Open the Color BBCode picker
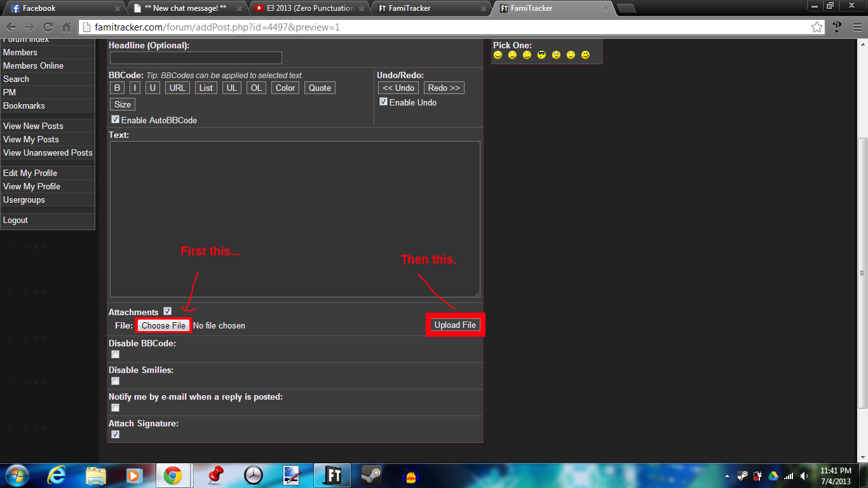Viewport: 868px width, 488px height. (285, 88)
